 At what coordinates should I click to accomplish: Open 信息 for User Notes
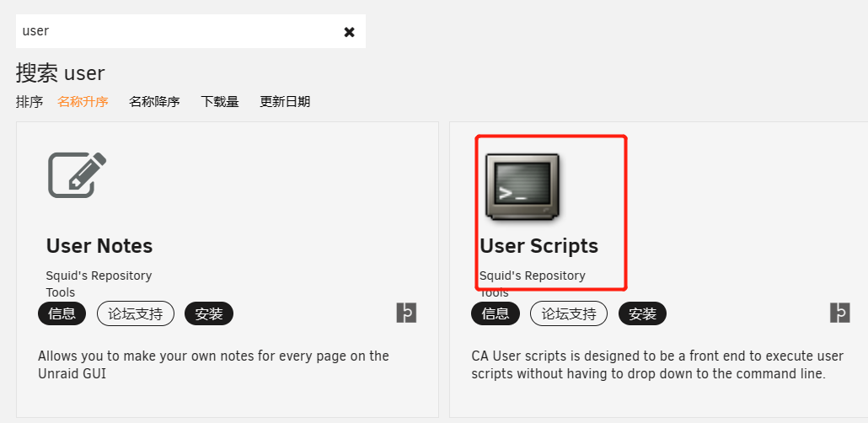coord(62,314)
